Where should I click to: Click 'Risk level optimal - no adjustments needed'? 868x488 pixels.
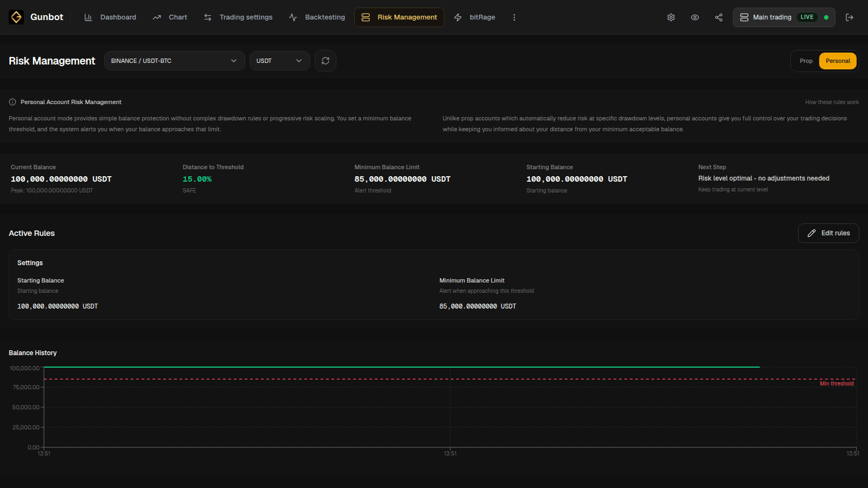(x=764, y=178)
